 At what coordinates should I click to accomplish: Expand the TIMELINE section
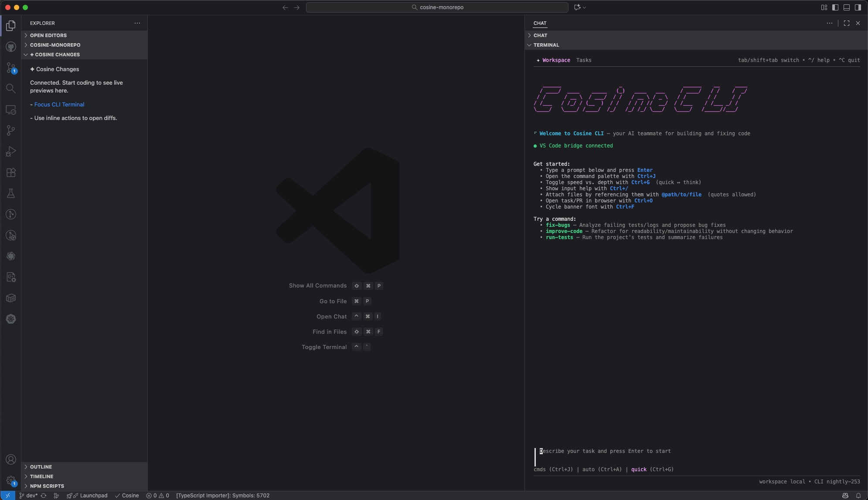click(41, 476)
